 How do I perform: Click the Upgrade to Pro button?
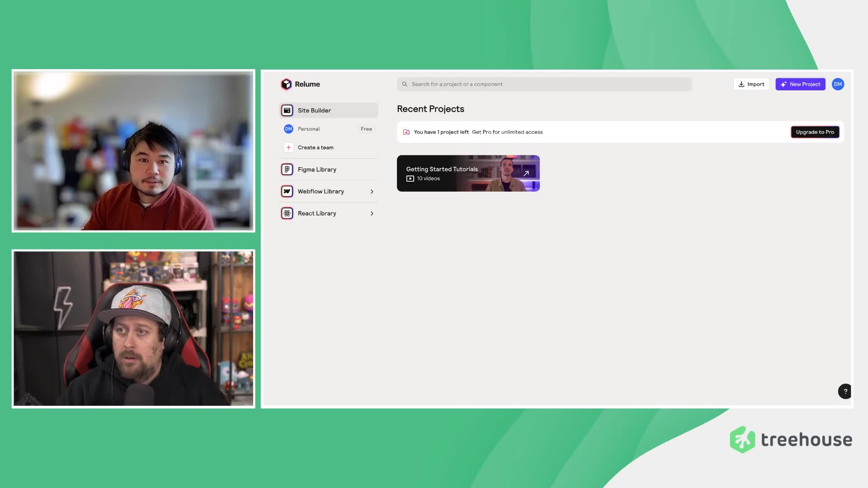[815, 132]
